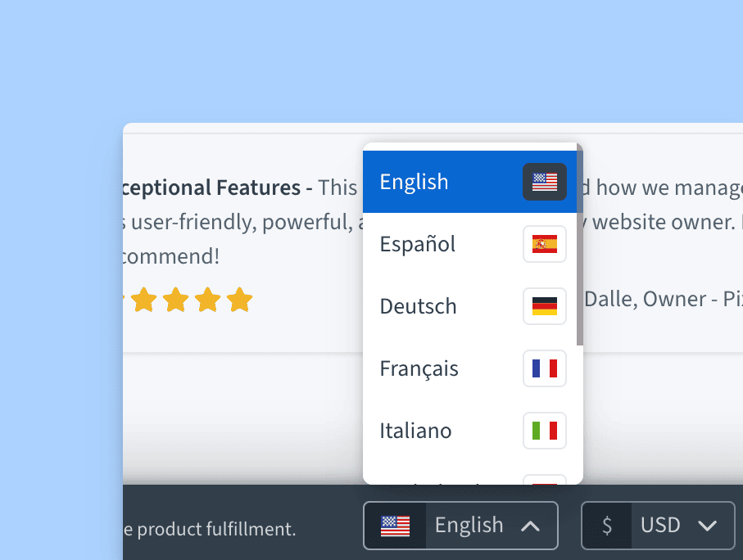
Task: Click the up chevron on language selector
Action: click(530, 526)
